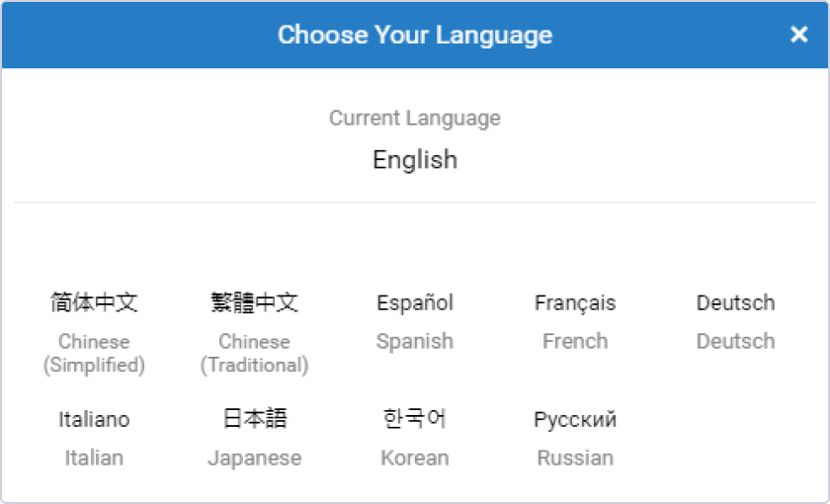Switch language to Español
The width and height of the screenshot is (830, 504).
415,302
